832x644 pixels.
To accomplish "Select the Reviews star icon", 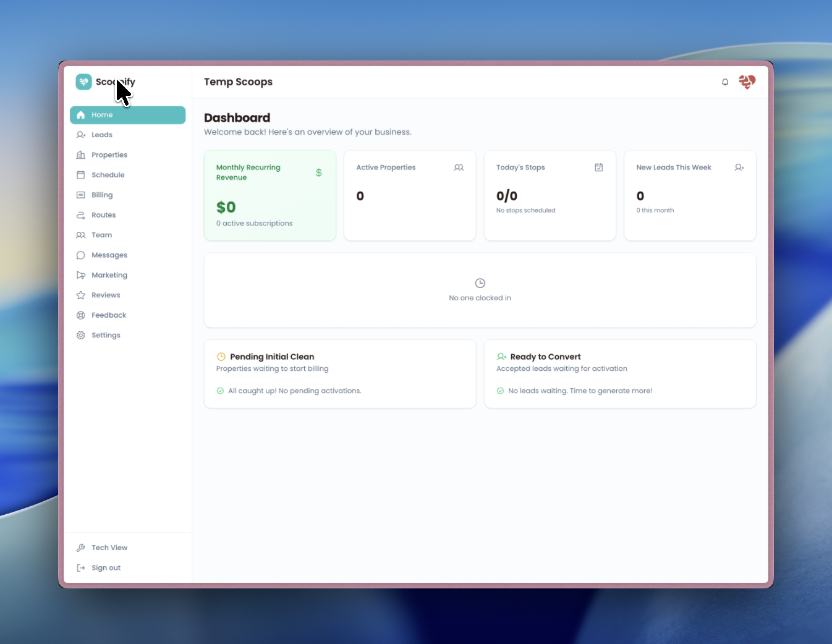I will point(81,295).
